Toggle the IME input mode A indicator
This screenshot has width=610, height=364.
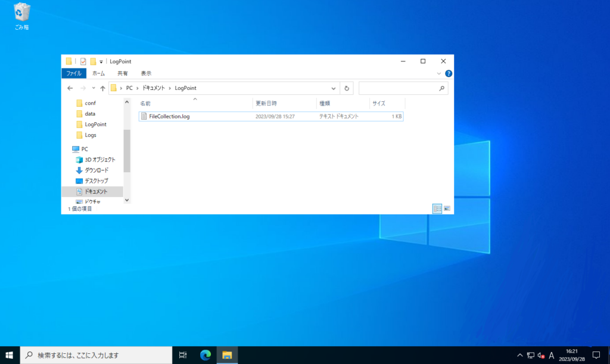point(551,355)
